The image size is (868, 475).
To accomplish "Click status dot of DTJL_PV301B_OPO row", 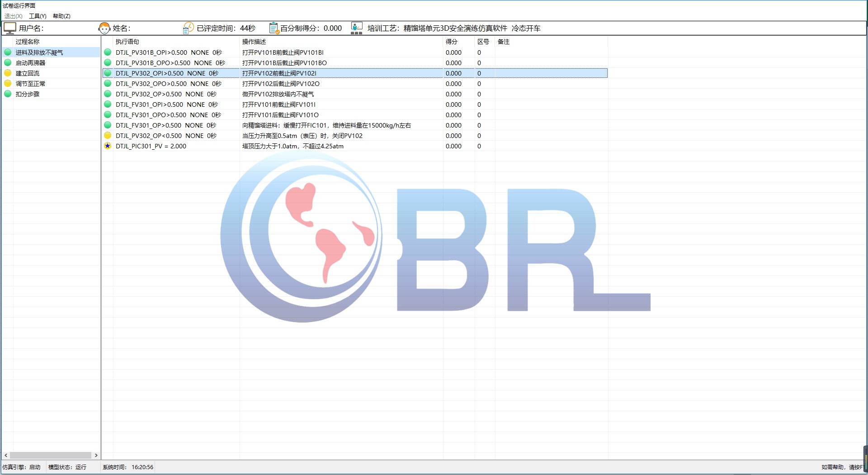I will [108, 62].
